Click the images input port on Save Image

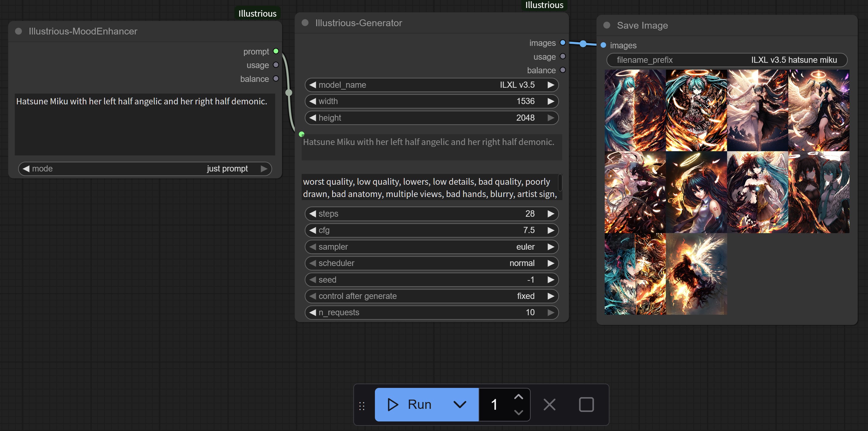(604, 45)
